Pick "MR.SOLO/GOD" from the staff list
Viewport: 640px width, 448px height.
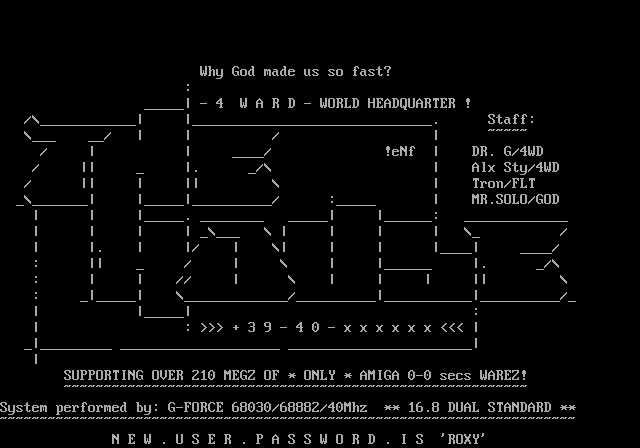515,199
